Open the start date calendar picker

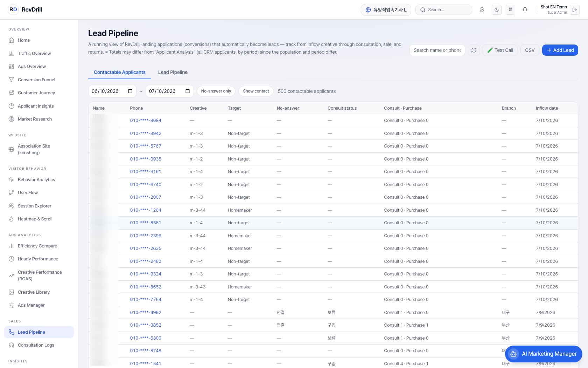(130, 91)
